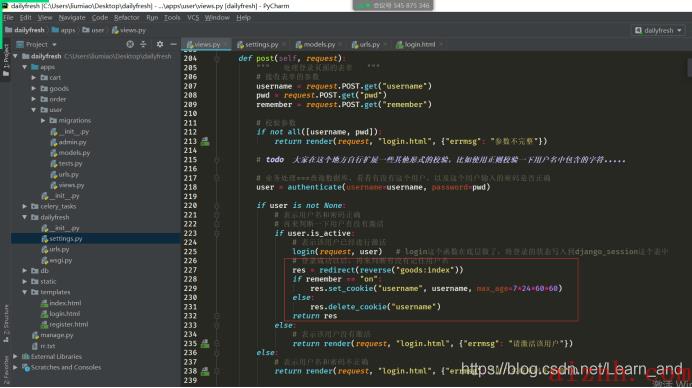Switch to the urls.py editor tab
Image resolution: width=692 pixels, height=388 pixels.
click(369, 45)
